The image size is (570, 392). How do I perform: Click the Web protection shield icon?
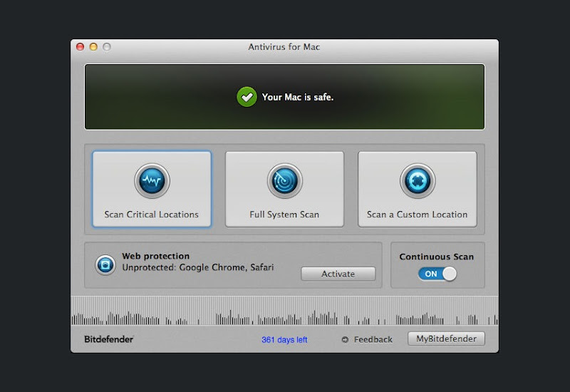[x=105, y=264]
